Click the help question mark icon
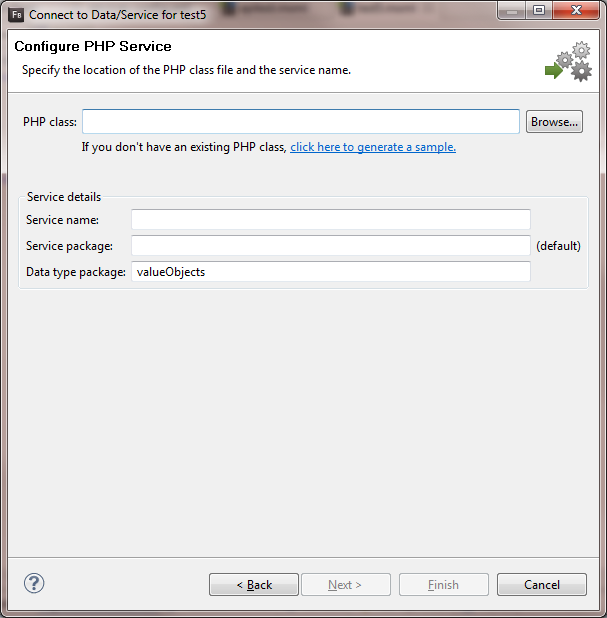Image resolution: width=607 pixels, height=618 pixels. [x=34, y=584]
